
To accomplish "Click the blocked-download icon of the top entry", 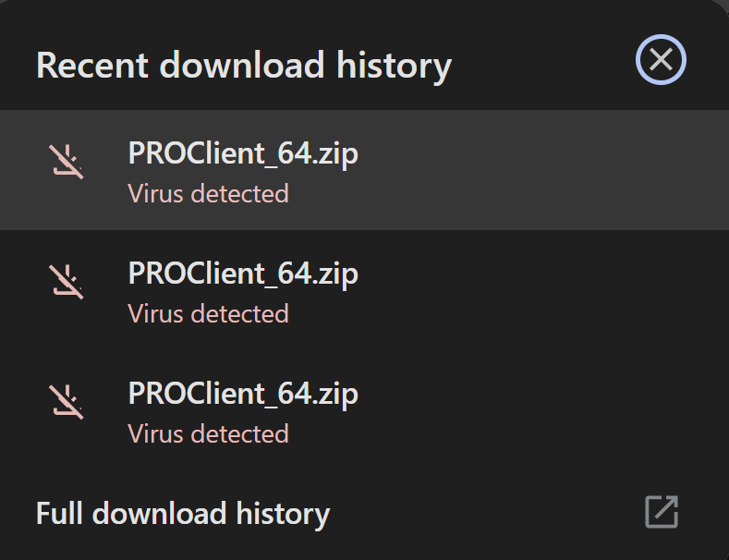I will [x=67, y=161].
